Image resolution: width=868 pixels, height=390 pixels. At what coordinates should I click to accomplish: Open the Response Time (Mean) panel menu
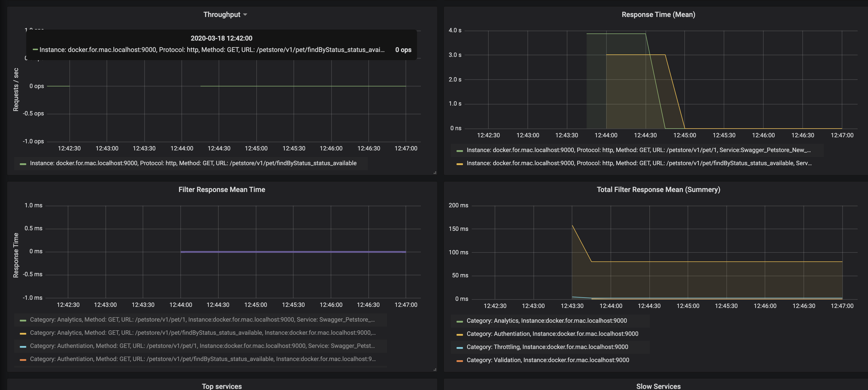pos(658,15)
